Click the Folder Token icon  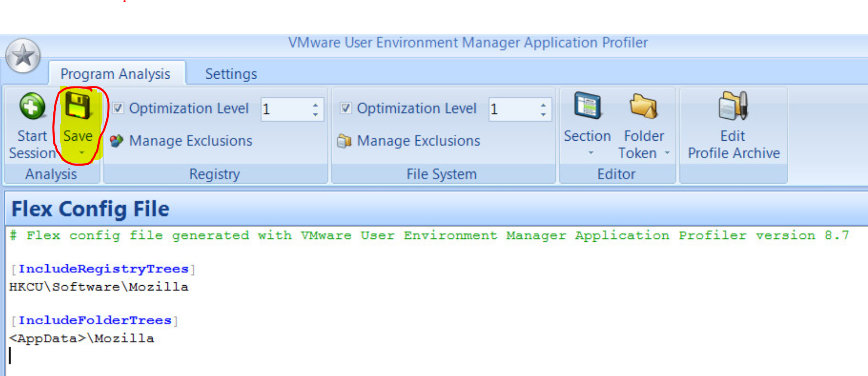point(643,106)
